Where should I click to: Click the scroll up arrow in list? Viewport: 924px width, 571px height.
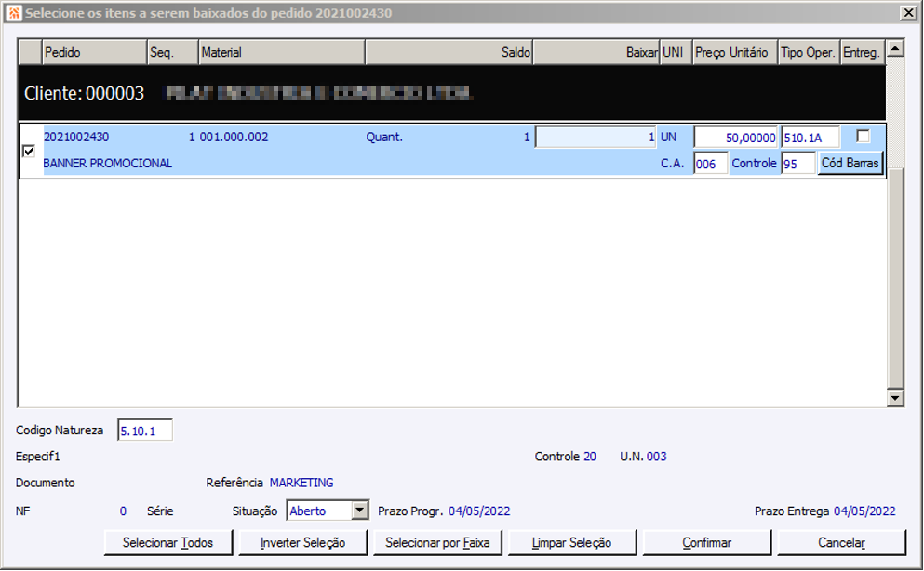tap(895, 48)
